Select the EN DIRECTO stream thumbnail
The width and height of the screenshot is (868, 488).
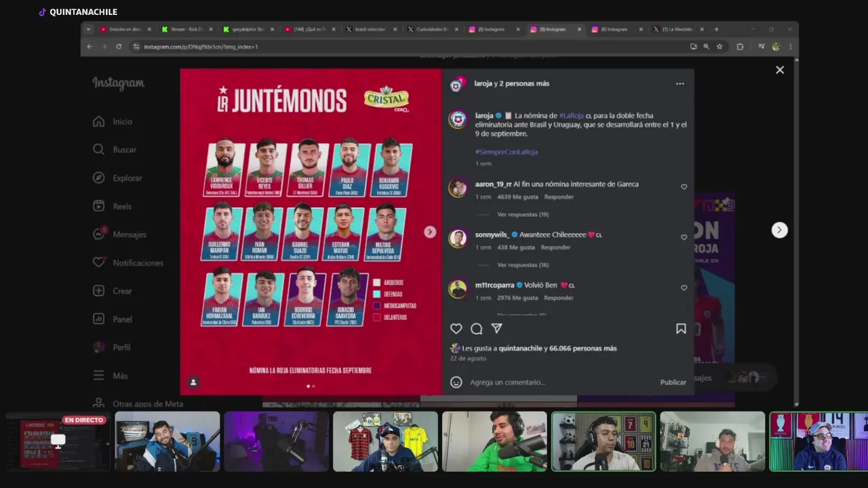click(58, 441)
